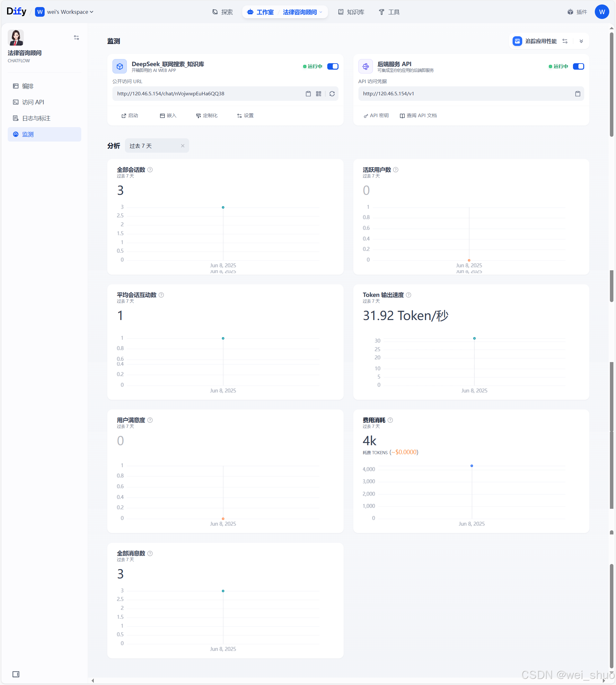
Task: Expand the 法律咨询顾问 breadcrumb dropdown
Action: pos(321,12)
